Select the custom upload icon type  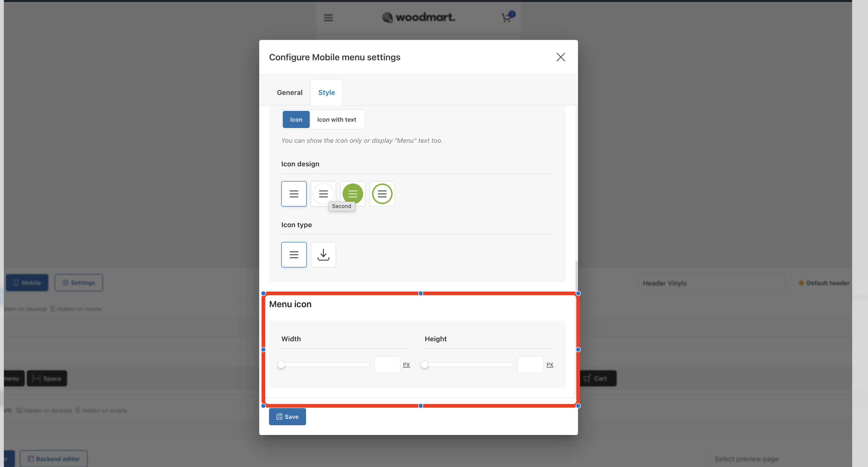pyautogui.click(x=323, y=255)
